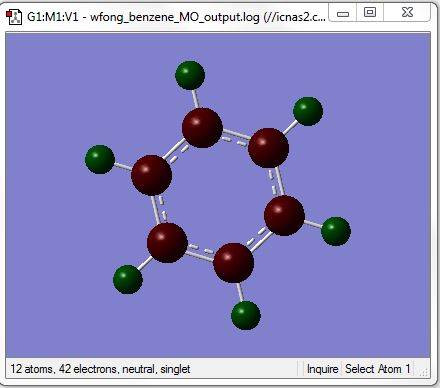Pick the right carbon atom bonded to rightmost hydrogen
Image resolution: width=440 pixels, height=388 pixels.
pos(284,216)
